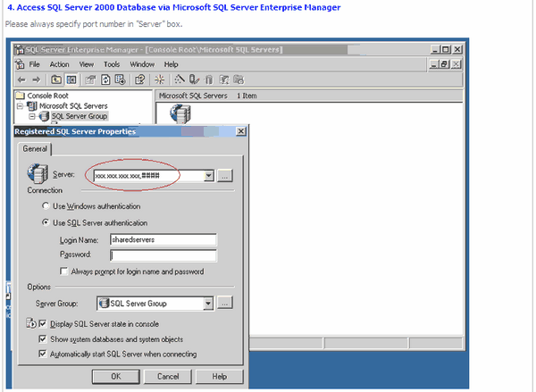This screenshot has height=392, width=536.
Task: Open the Window menu
Action: (142, 64)
